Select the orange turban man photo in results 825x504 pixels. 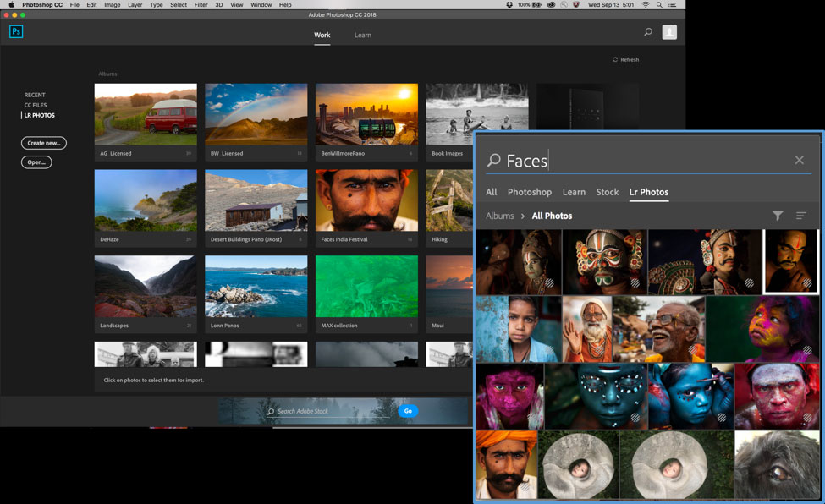pyautogui.click(x=507, y=464)
